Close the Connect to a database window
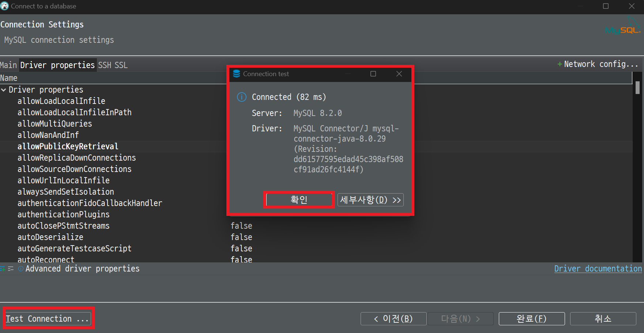 [632, 6]
